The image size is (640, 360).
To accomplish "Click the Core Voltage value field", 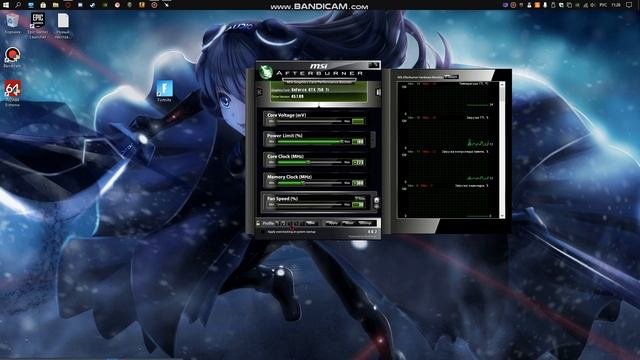I will click(358, 121).
